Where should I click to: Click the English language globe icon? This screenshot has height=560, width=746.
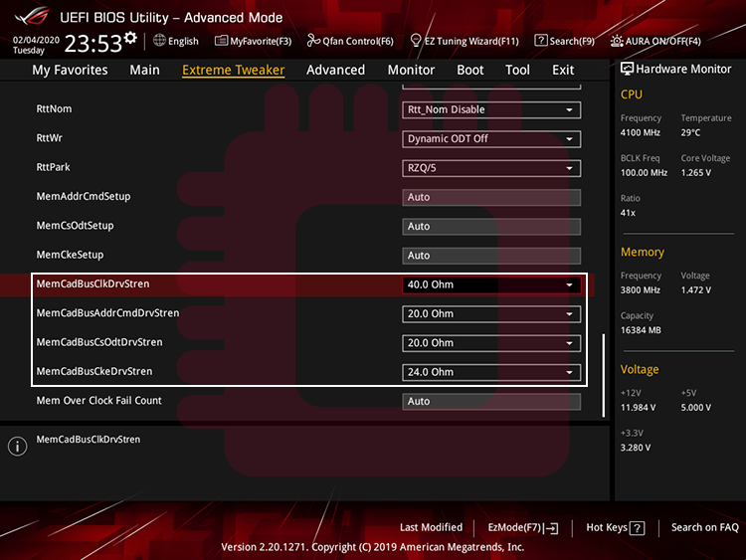(x=160, y=41)
